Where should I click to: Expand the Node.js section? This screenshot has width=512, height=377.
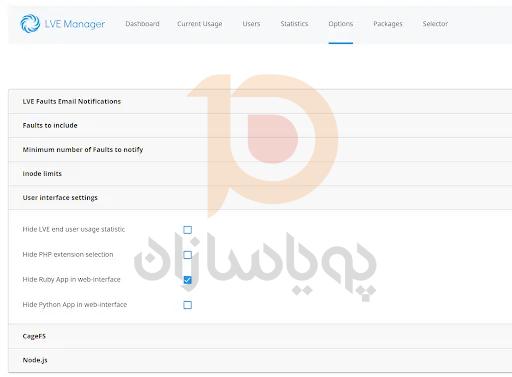(260, 360)
